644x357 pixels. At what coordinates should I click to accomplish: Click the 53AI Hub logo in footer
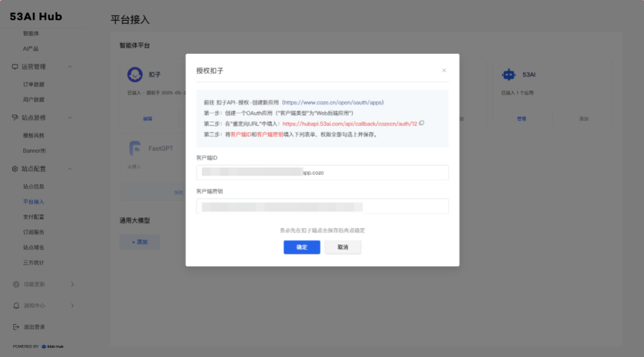52,346
